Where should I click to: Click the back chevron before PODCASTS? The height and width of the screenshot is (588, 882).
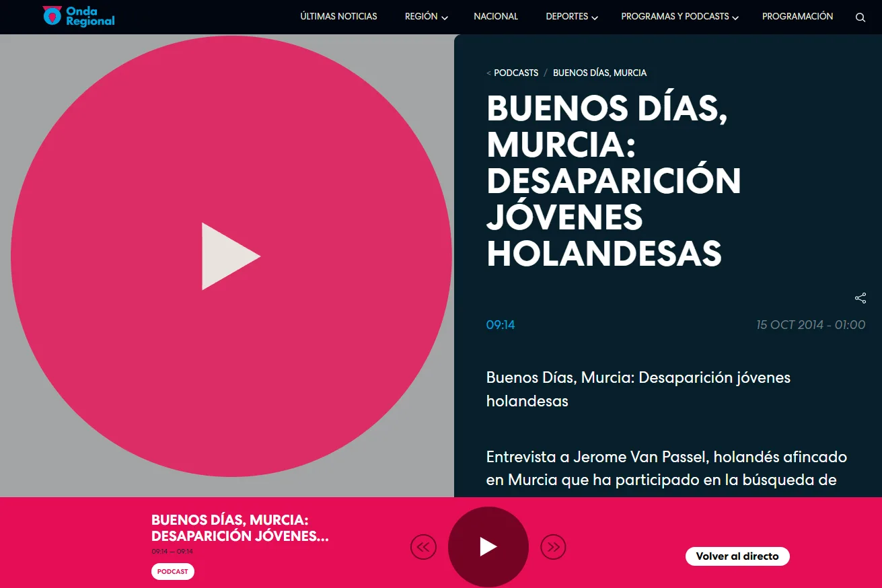coord(488,73)
